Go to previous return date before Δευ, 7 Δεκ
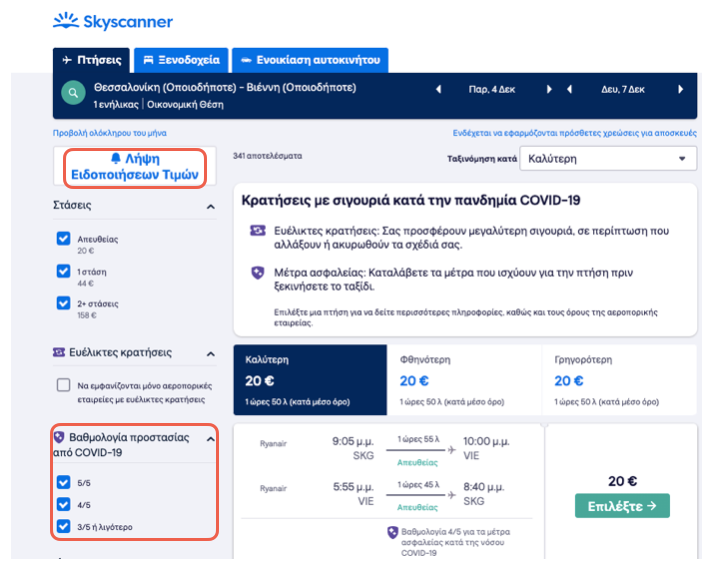This screenshot has height=566, width=703. [569, 89]
